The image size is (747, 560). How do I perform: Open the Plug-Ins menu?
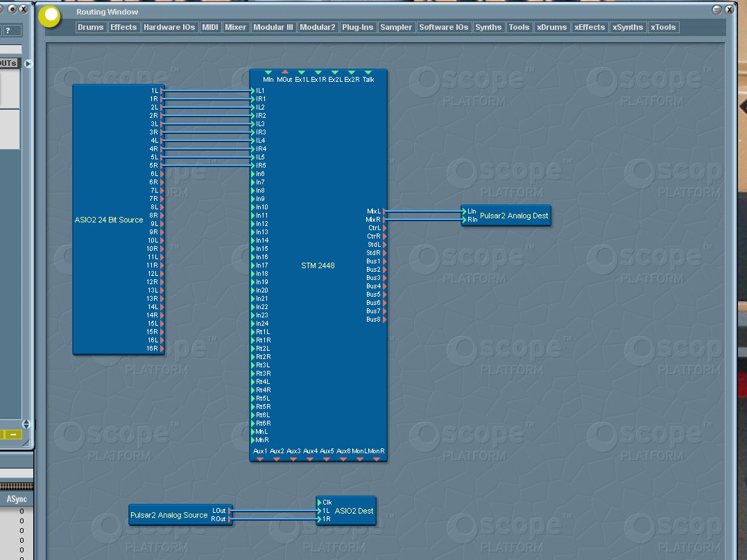[x=357, y=28]
